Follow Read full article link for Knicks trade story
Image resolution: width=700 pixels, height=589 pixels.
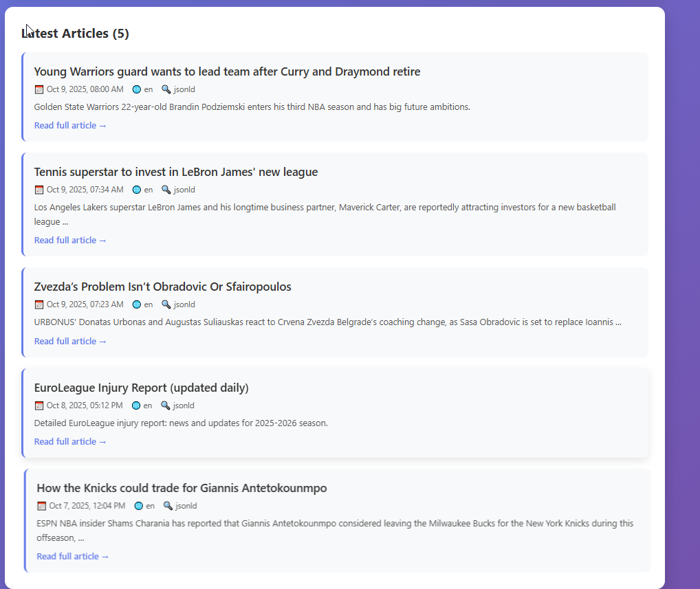coord(73,557)
